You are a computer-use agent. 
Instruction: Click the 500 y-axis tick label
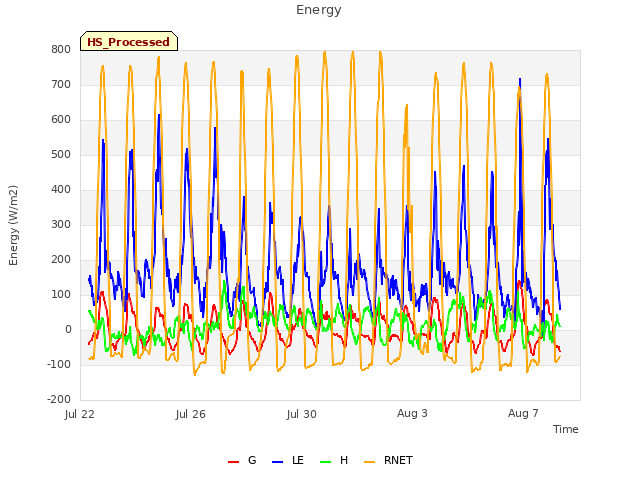[61, 155]
